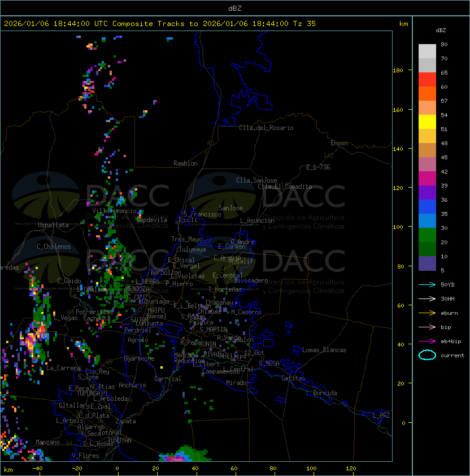Click the cyan 'current' ellipse icon
The image size is (470, 476).
(427, 355)
